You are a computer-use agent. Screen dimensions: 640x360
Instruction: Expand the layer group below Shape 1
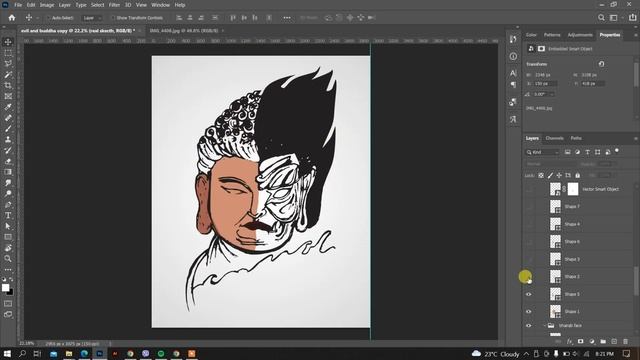coord(545,326)
